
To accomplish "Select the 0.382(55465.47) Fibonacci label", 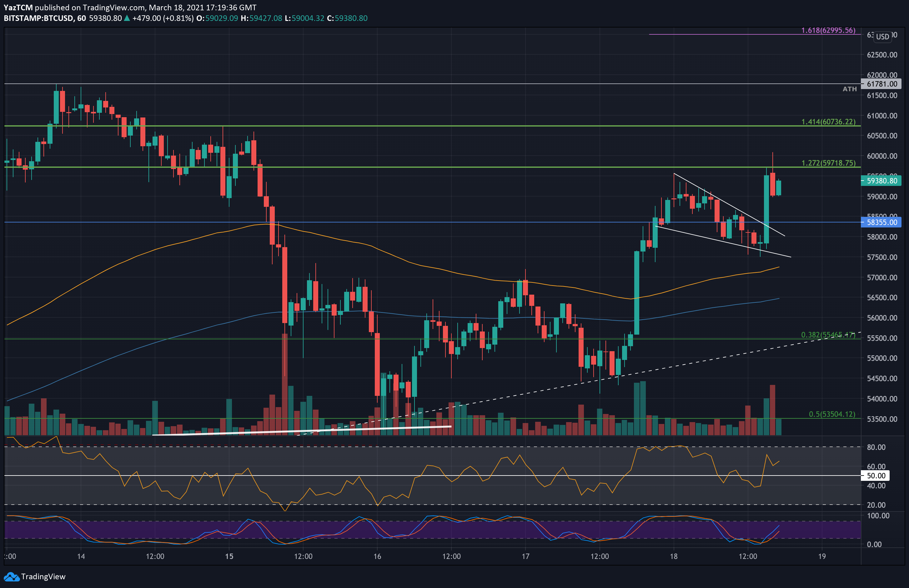I will (828, 335).
